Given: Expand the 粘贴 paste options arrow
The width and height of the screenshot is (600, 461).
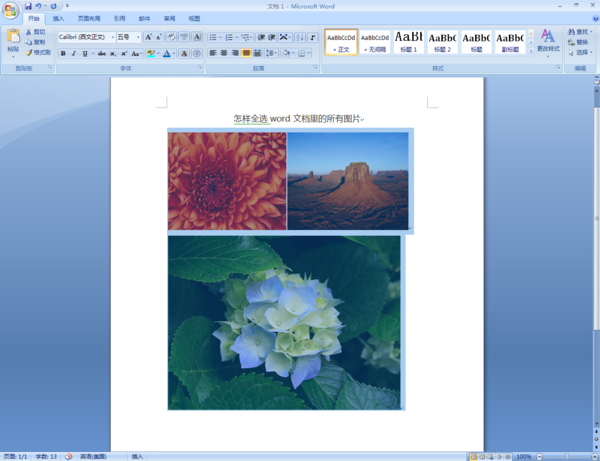Looking at the screenshot, I should click(13, 57).
